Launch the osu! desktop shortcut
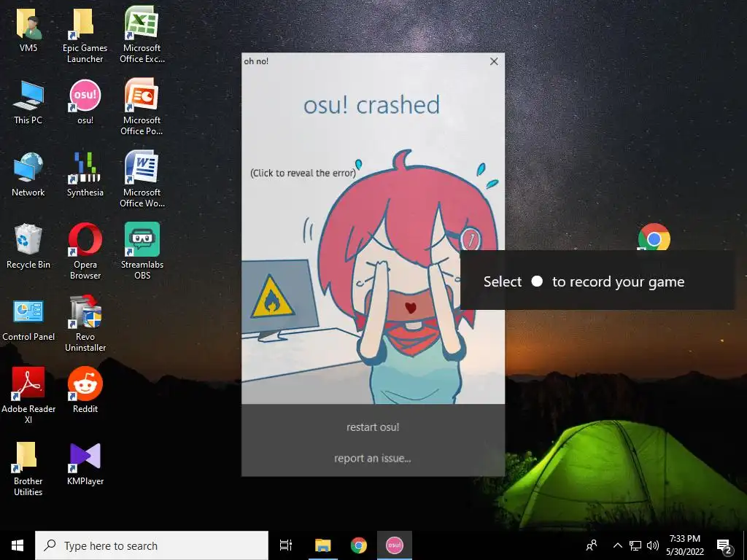The height and width of the screenshot is (560, 747). (x=85, y=101)
